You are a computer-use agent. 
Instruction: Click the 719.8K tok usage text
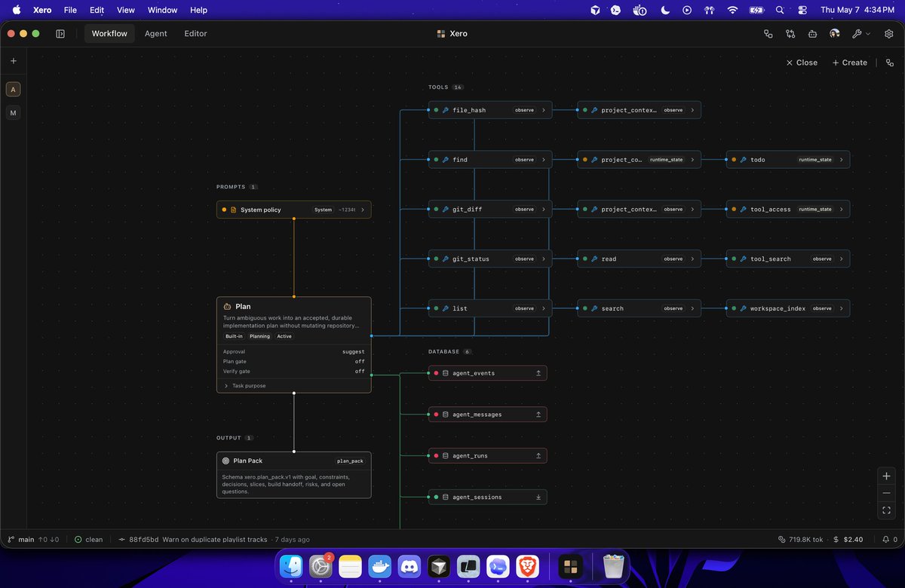coord(802,540)
